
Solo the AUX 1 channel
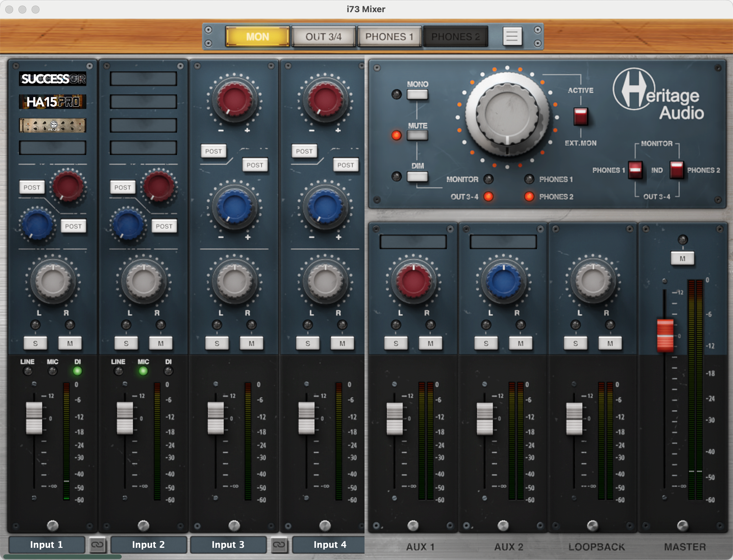click(x=396, y=343)
